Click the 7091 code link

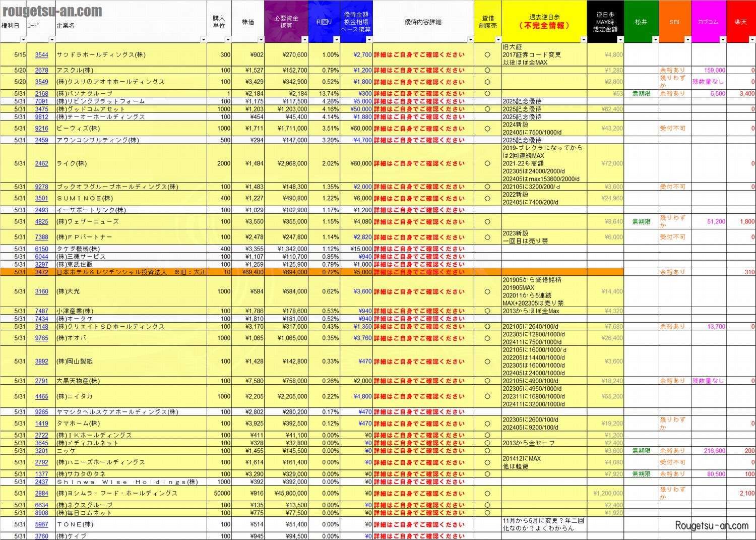pyautogui.click(x=42, y=101)
